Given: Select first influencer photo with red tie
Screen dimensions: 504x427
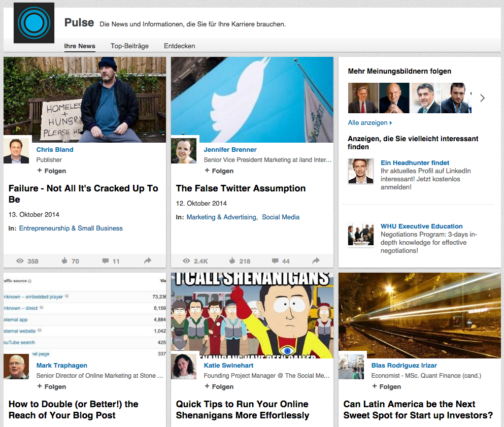Looking at the screenshot, I should [x=363, y=98].
